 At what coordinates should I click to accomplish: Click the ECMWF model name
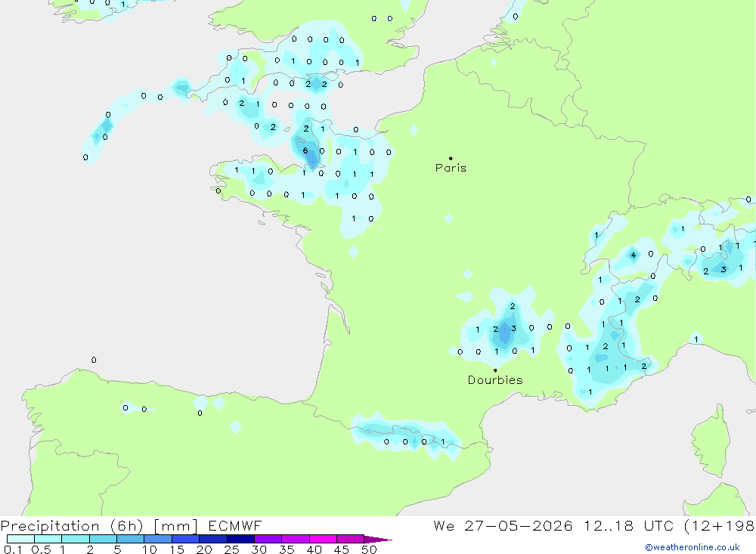(x=235, y=525)
